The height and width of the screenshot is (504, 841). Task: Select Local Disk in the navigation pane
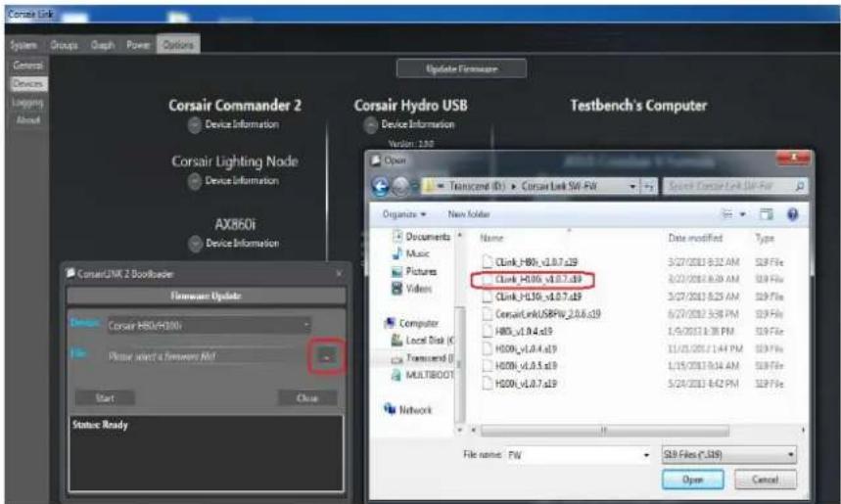tap(422, 340)
